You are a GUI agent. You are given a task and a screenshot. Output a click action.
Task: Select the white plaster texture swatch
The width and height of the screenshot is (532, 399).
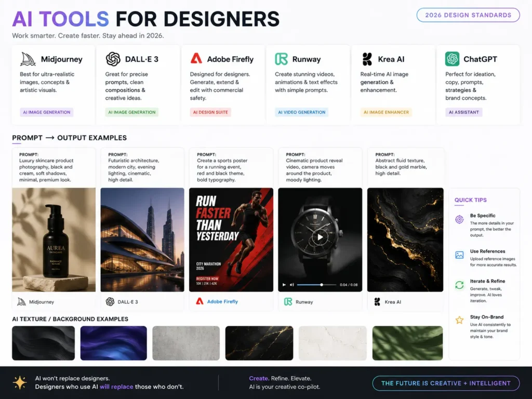click(332, 343)
